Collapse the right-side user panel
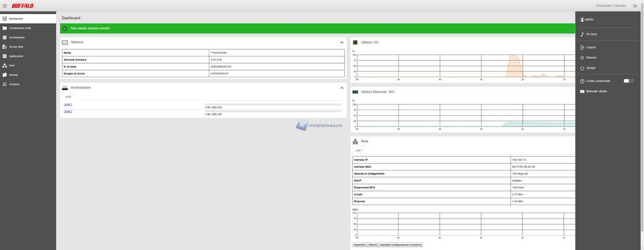Image resolution: width=644 pixels, height=250 pixels. [x=635, y=6]
